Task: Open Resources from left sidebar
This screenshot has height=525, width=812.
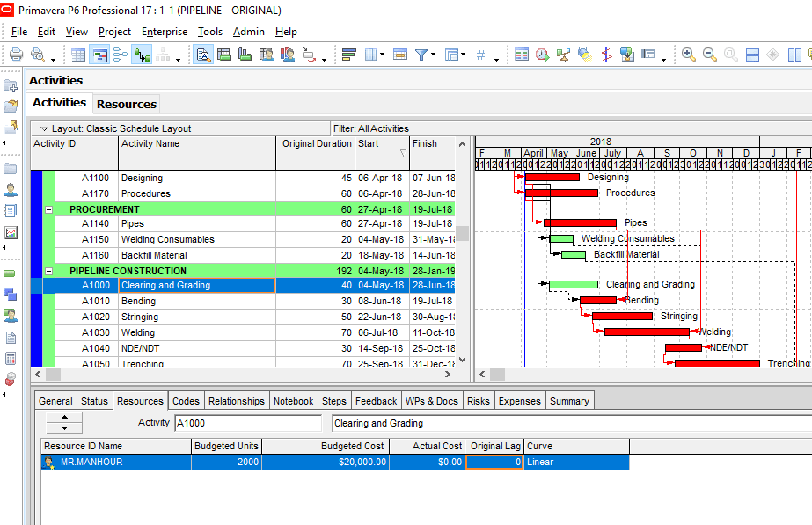Action: click(11, 189)
